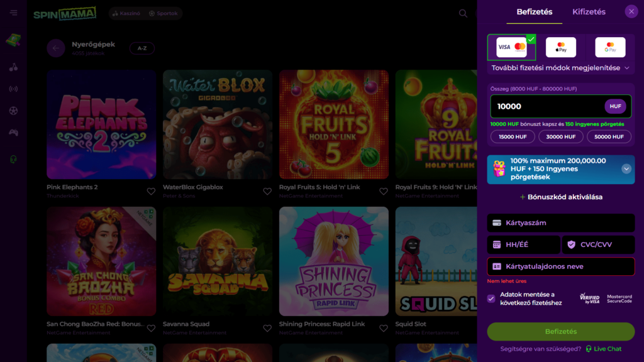The height and width of the screenshot is (362, 644).
Task: Click the soccer ball sidebar icon
Action: click(13, 111)
